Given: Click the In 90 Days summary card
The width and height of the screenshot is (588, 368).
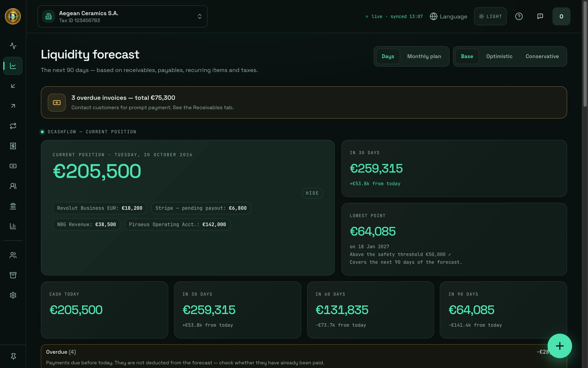Looking at the screenshot, I should (x=503, y=310).
